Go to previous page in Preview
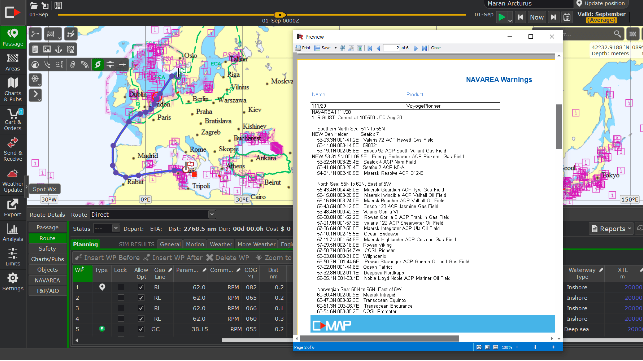This screenshot has width=643, height=361. pos(379,48)
